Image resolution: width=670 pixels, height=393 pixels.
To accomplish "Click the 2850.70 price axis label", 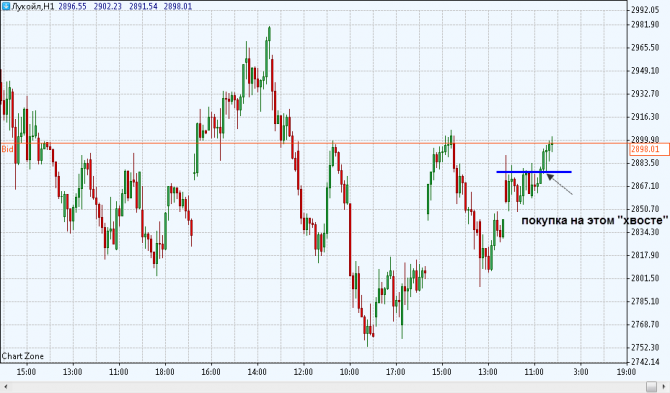I will [x=645, y=209].
